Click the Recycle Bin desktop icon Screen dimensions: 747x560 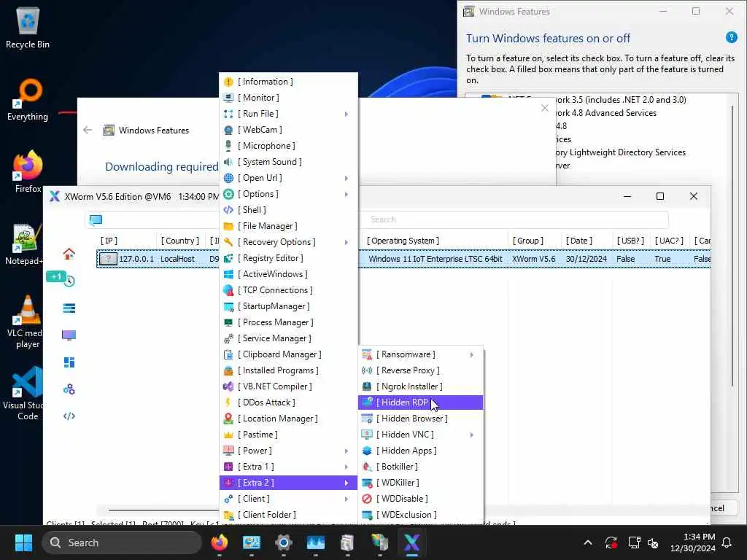(x=28, y=29)
